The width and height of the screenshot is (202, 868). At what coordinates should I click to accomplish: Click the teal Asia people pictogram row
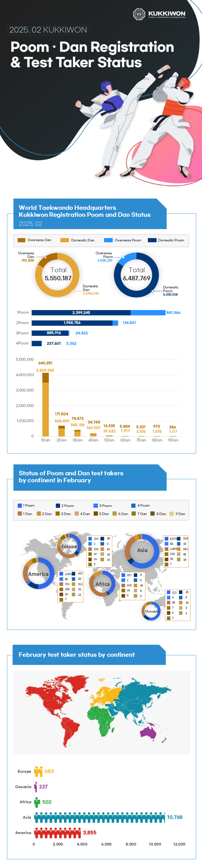click(x=99, y=818)
